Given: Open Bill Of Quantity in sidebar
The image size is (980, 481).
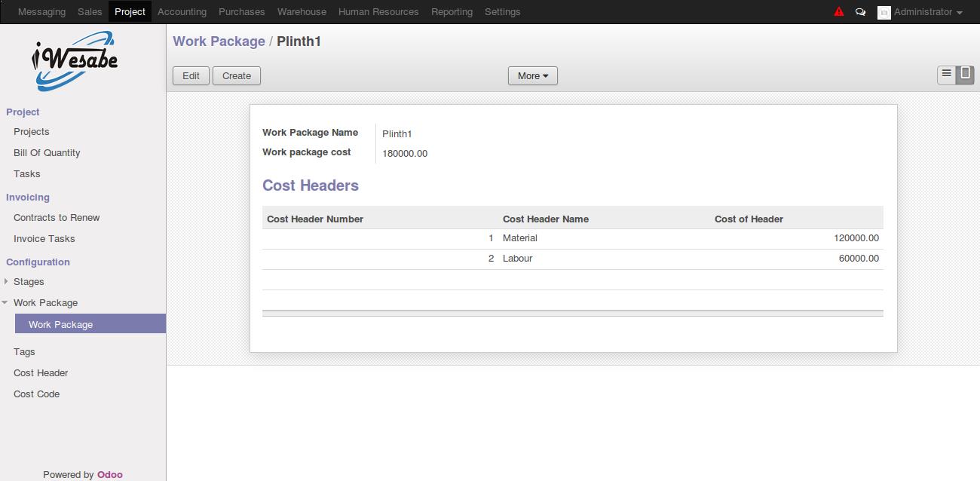Looking at the screenshot, I should coord(47,152).
